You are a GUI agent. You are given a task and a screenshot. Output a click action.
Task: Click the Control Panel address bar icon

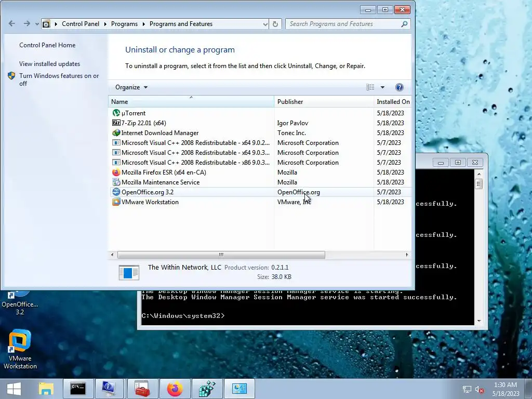tap(46, 24)
